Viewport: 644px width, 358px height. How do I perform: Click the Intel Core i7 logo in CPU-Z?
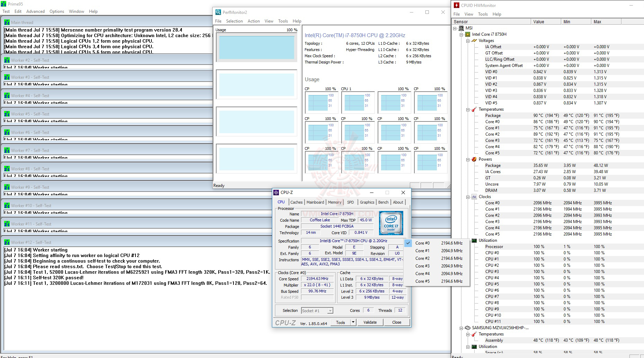pos(391,223)
